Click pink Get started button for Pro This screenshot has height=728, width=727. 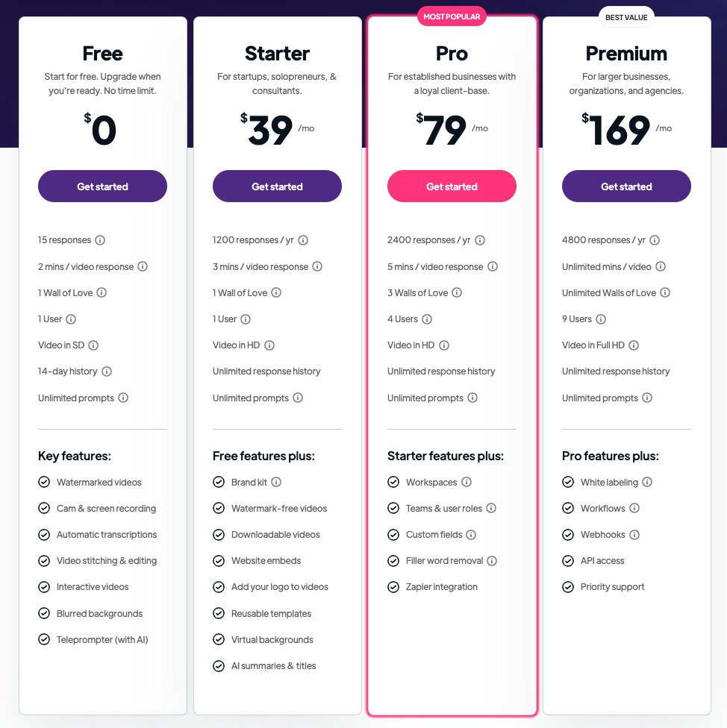coord(452,186)
